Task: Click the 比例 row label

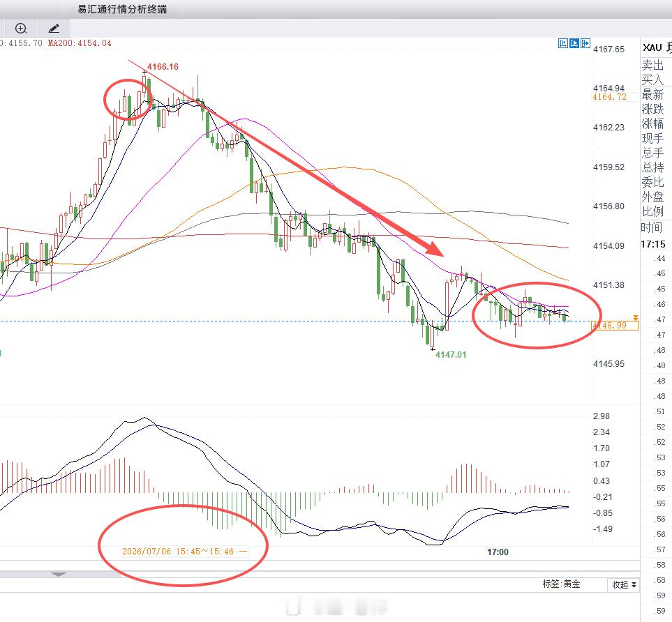Action: click(x=652, y=211)
